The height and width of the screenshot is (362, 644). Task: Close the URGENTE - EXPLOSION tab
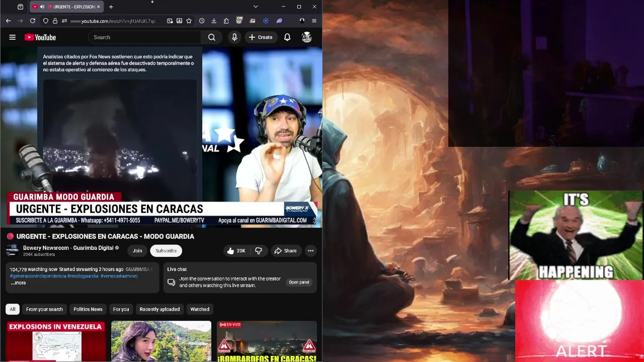coord(99,7)
